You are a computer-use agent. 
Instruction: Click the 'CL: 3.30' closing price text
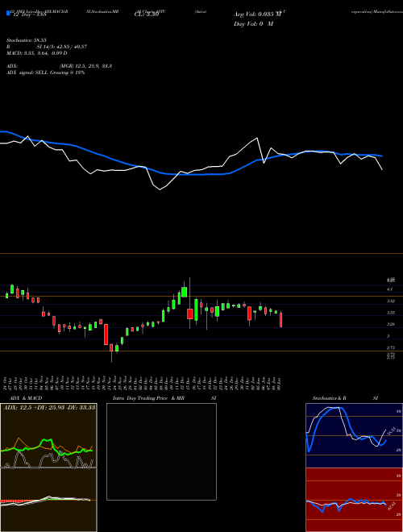147,15
